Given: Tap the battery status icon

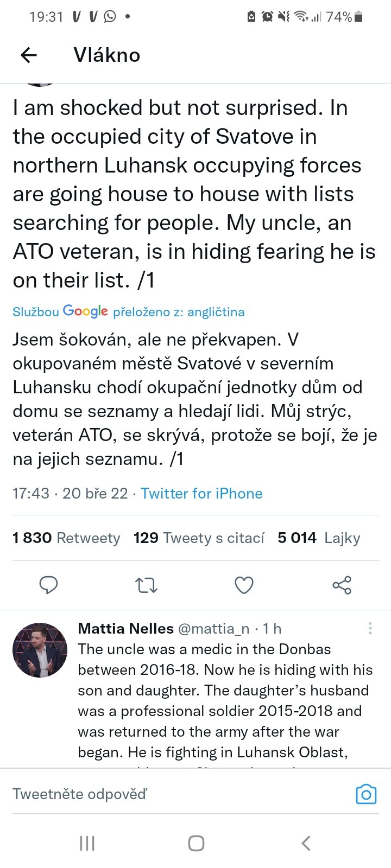Looking at the screenshot, I should click(x=358, y=17).
